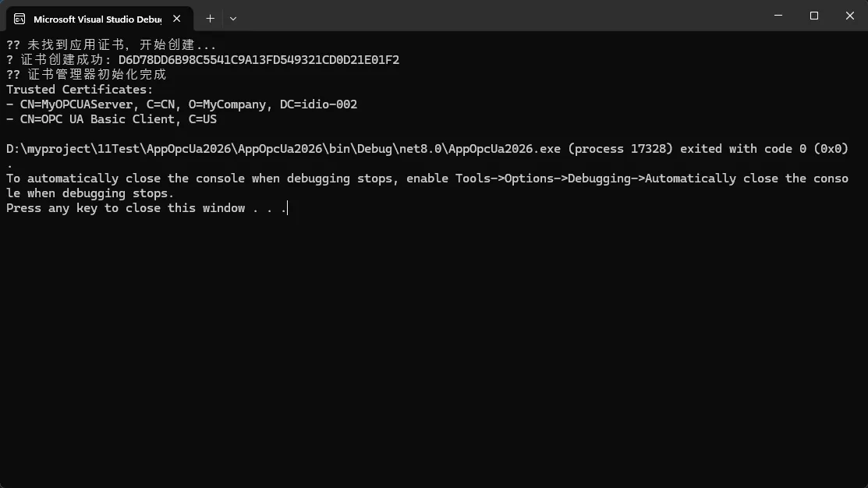Close the debug console window
The image size is (868, 488).
point(849,16)
